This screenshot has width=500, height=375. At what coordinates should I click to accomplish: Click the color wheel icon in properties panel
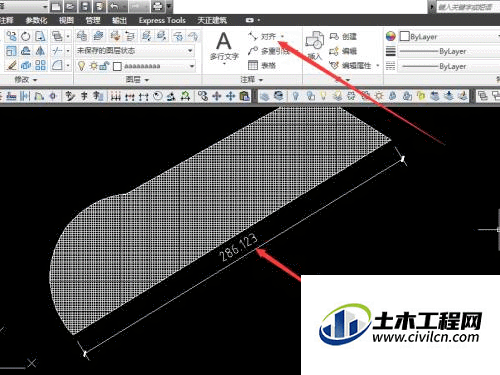[x=390, y=36]
